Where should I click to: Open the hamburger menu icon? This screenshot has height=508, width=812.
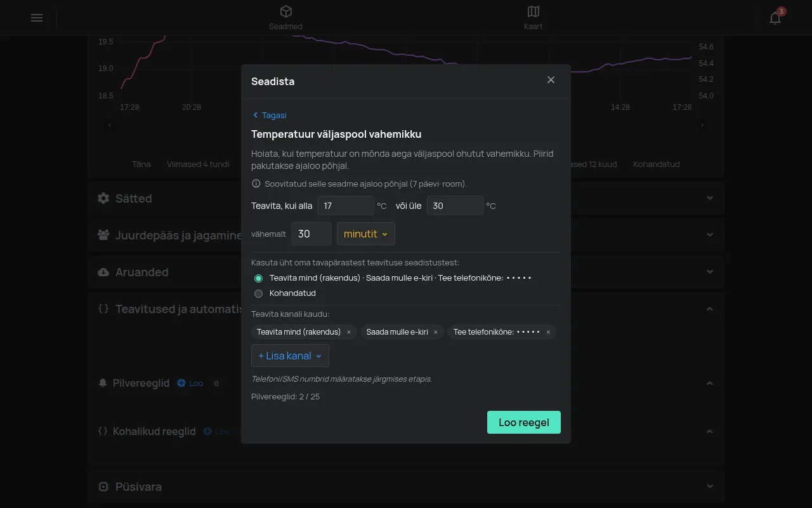coord(37,18)
